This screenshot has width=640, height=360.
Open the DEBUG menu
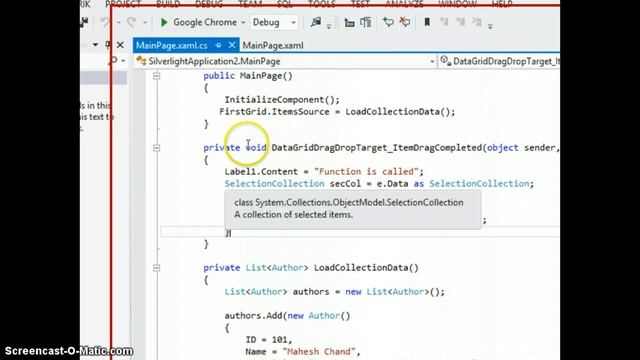(209, 4)
